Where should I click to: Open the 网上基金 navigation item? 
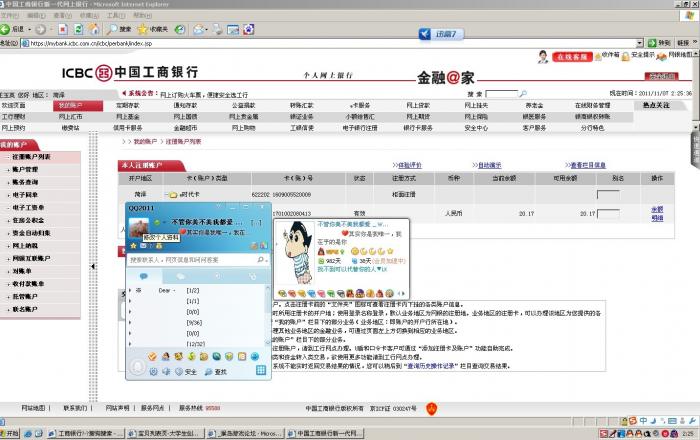[x=128, y=116]
